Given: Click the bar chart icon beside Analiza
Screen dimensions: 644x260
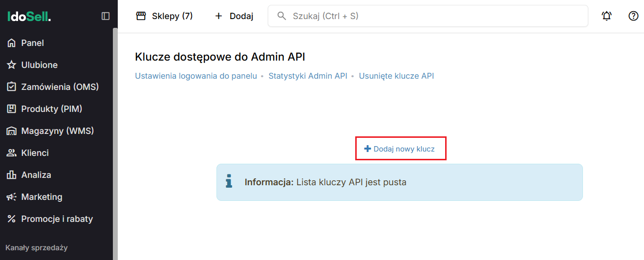Looking at the screenshot, I should [x=11, y=175].
